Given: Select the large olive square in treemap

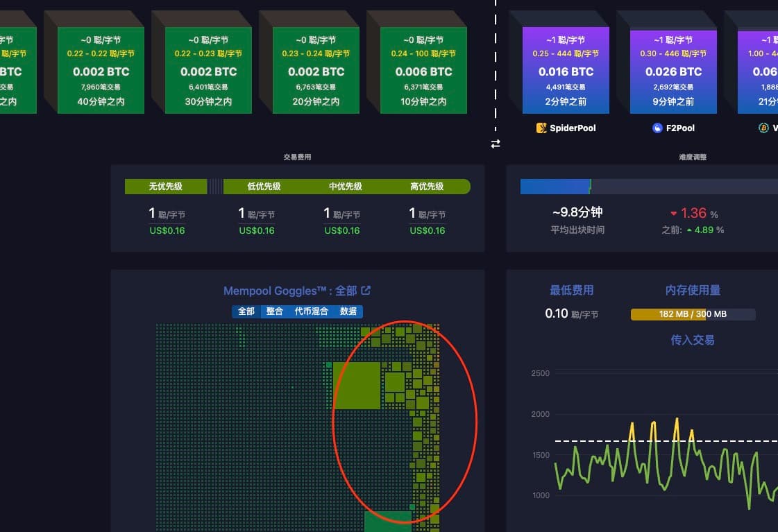Looking at the screenshot, I should [x=357, y=385].
